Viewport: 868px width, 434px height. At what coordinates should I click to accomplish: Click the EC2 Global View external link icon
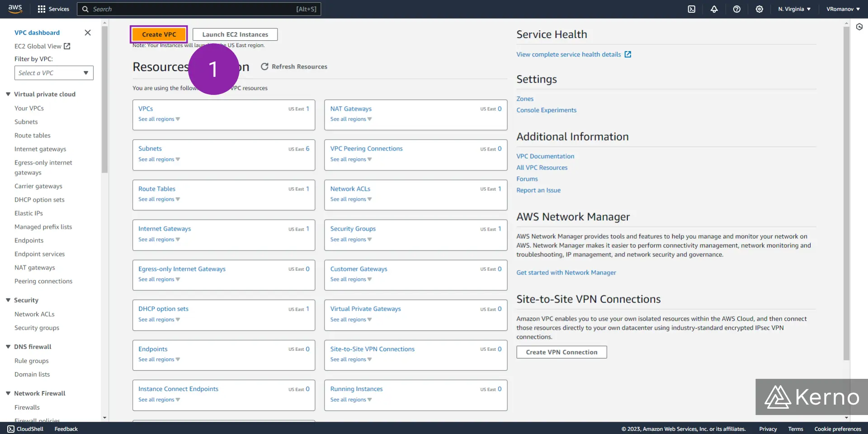(67, 46)
